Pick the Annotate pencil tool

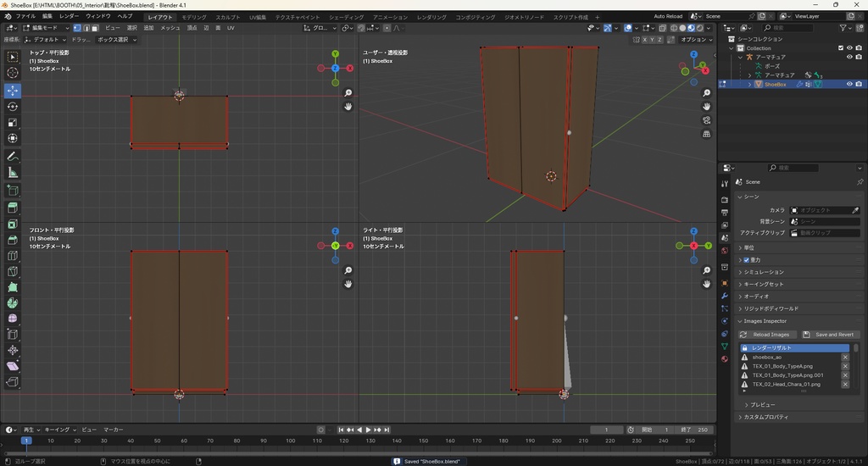coord(13,157)
